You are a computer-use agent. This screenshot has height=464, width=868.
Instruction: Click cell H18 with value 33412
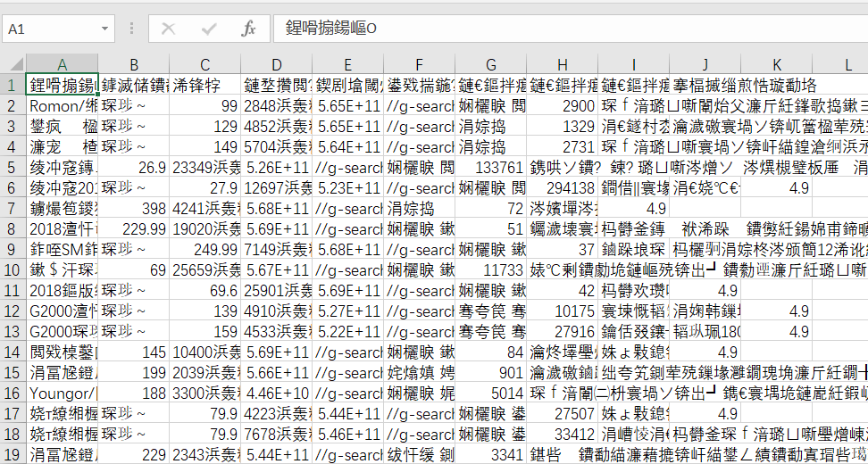click(x=562, y=435)
